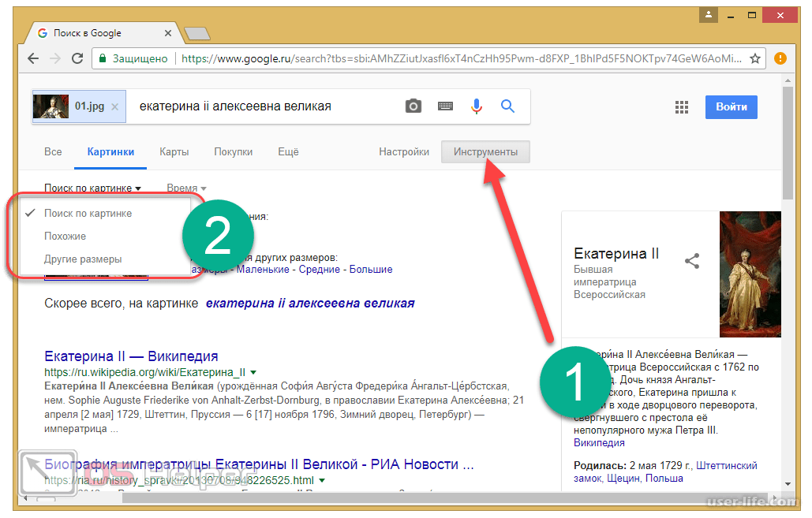Switch to the Все tab

coord(53,151)
